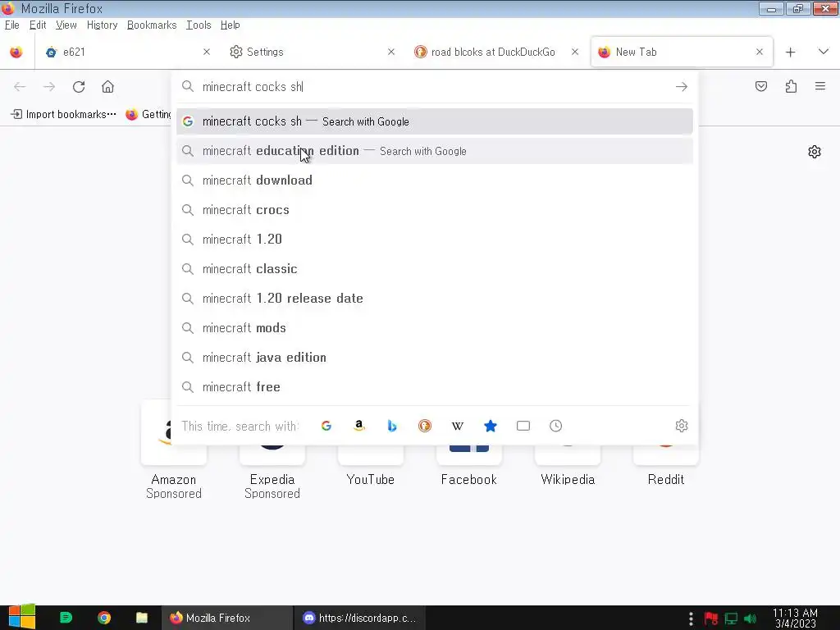Open the View menu
Viewport: 840px width, 630px height.
66,25
